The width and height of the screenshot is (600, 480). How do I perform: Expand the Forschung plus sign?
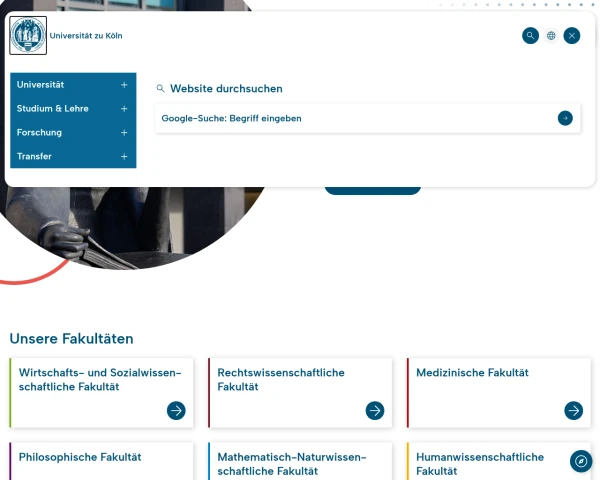click(124, 133)
